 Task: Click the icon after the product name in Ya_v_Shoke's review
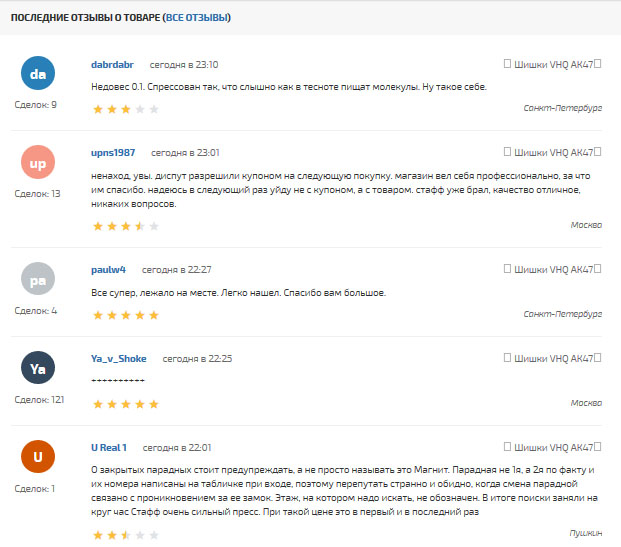(x=598, y=358)
